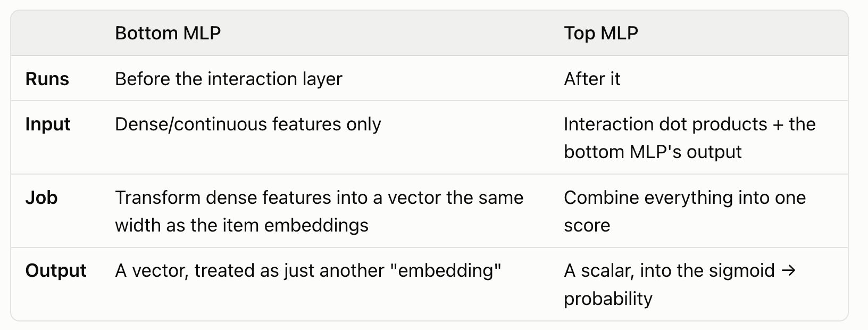868x330 pixels.
Task: Click the 'Before the interaction layer' cell
Action: [229, 79]
